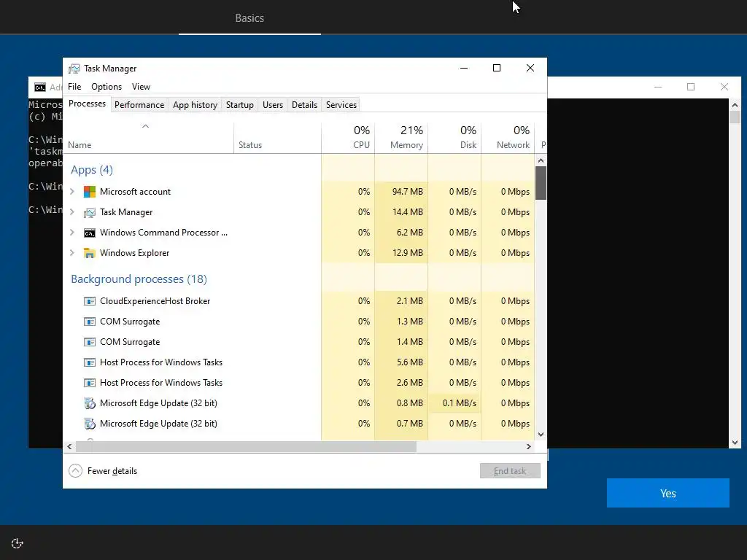Open the Options menu
Viewport: 747px width, 560px height.
coord(107,87)
